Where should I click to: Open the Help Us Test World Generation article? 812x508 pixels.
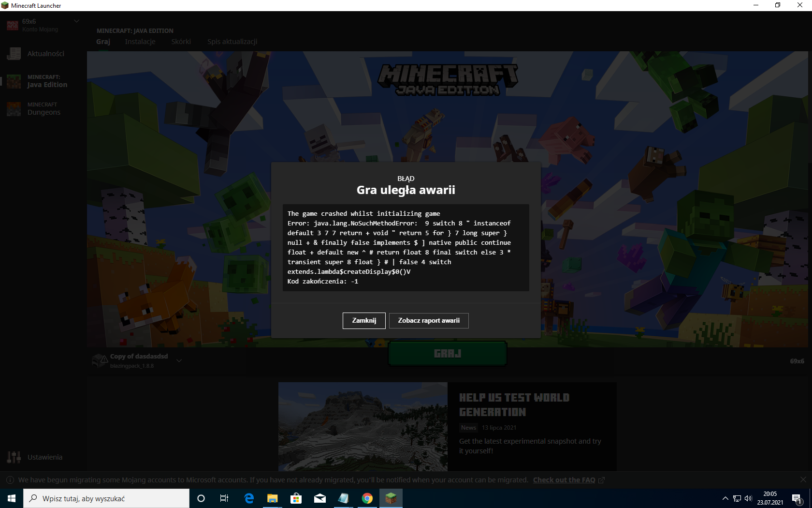tap(514, 404)
